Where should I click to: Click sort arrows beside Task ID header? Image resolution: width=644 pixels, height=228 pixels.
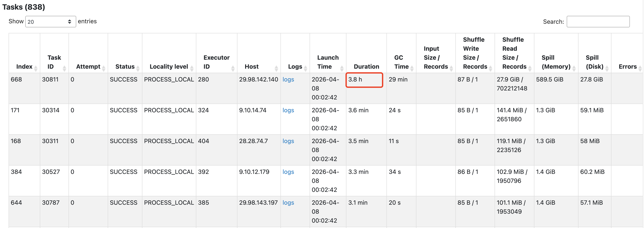pyautogui.click(x=64, y=68)
